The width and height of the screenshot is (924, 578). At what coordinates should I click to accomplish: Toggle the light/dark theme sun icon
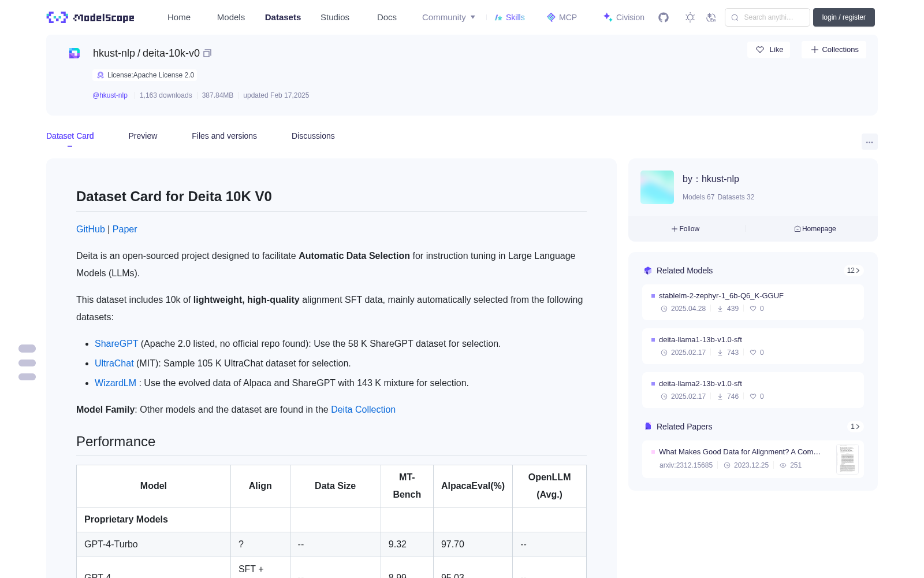point(690,17)
